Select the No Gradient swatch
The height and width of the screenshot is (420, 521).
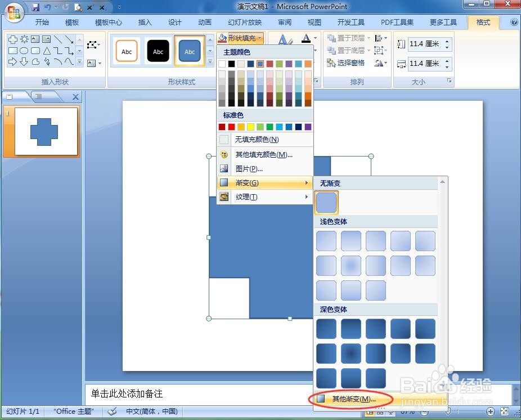click(326, 202)
